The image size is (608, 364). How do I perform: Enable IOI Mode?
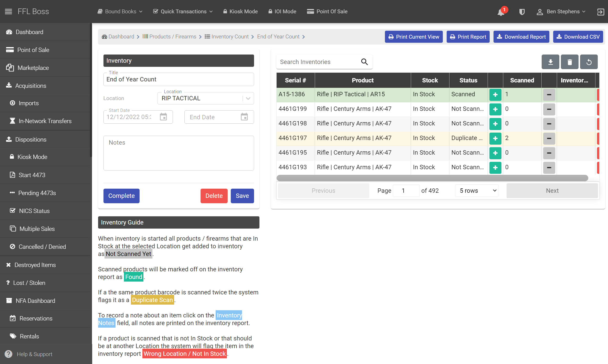[x=282, y=11]
